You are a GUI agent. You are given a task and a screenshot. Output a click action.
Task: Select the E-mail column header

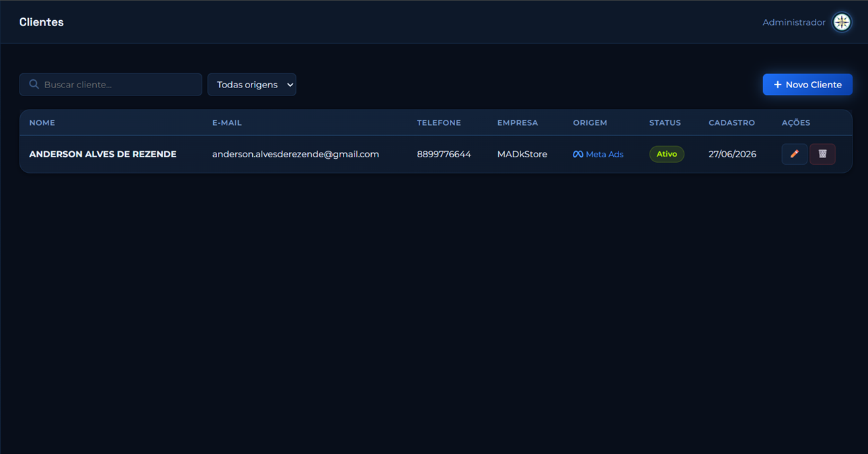pos(227,122)
